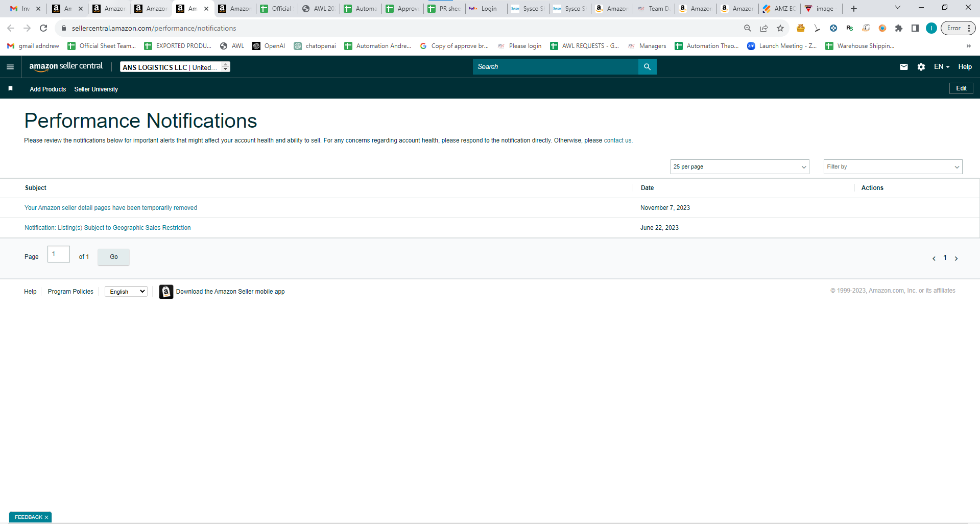Switch to the AMZ EC tab
Screen dimensions: 980x524
(x=779, y=9)
